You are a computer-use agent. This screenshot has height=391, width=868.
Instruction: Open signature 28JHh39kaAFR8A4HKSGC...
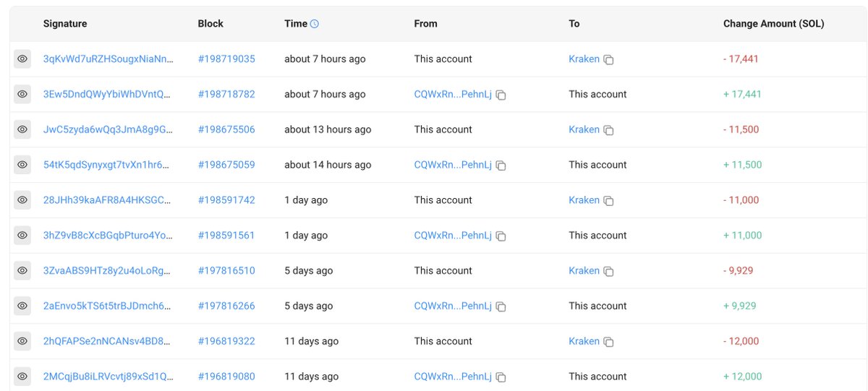click(109, 200)
